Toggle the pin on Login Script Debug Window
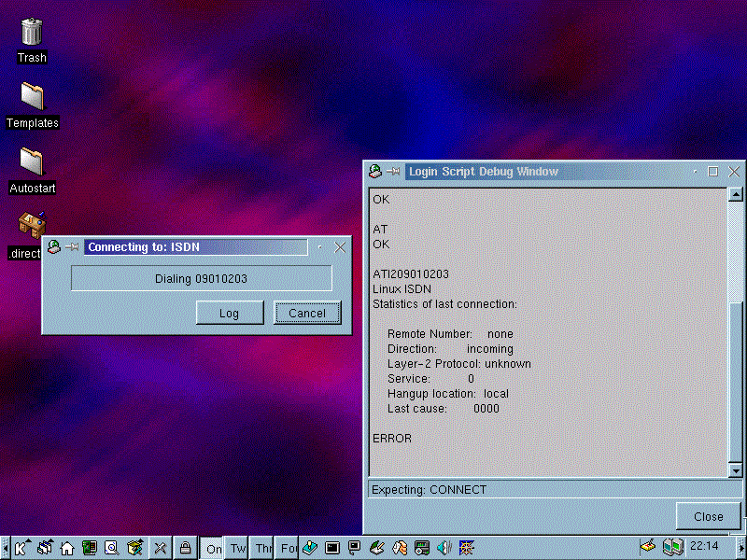 394,172
